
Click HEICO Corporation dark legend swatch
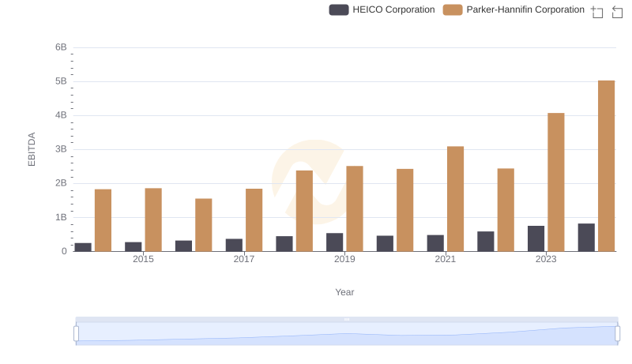click(339, 9)
